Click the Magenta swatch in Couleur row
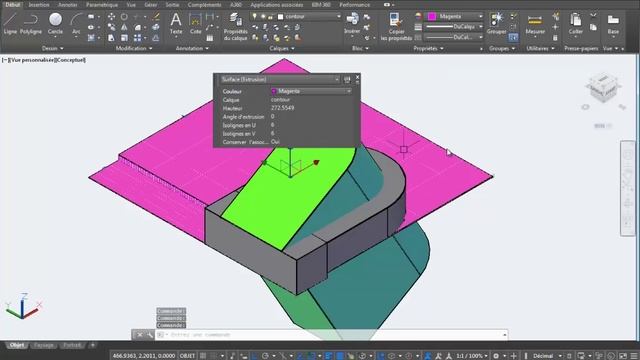 tap(274, 91)
